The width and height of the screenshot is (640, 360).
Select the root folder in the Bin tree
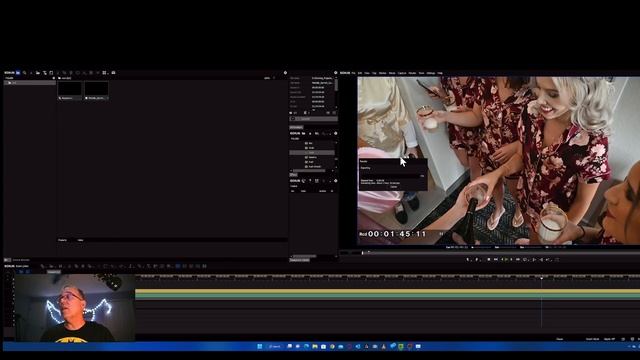point(29,82)
